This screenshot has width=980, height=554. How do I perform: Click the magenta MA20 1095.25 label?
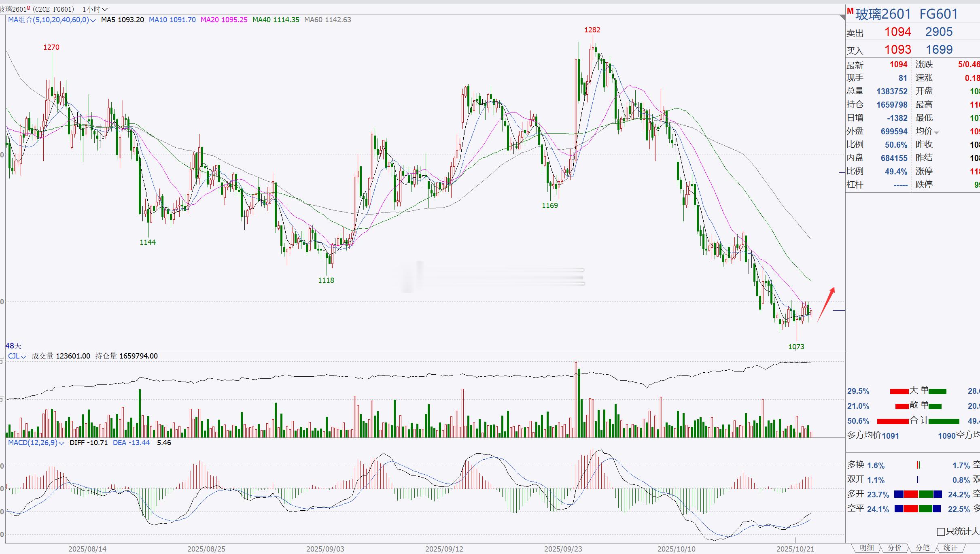click(x=224, y=20)
